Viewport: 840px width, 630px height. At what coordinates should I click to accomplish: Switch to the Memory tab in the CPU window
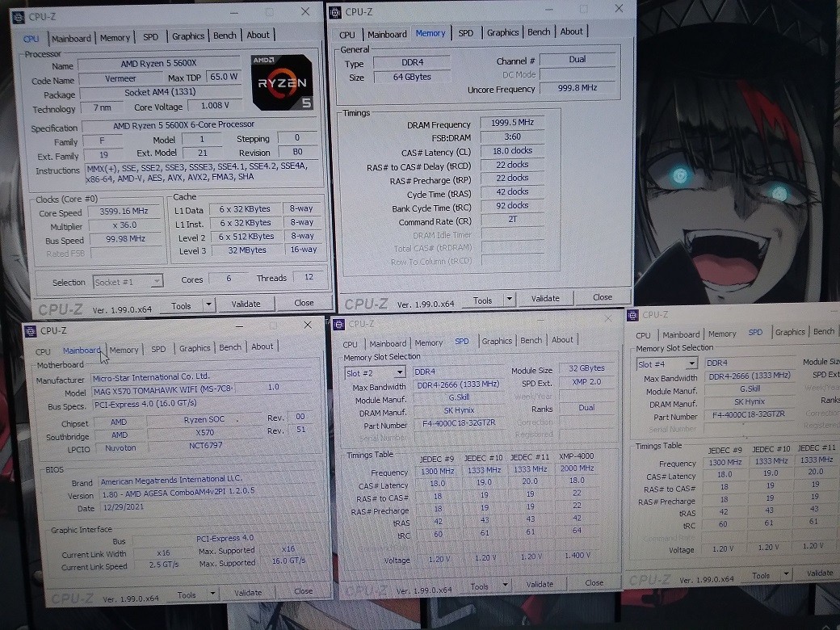[x=115, y=37]
